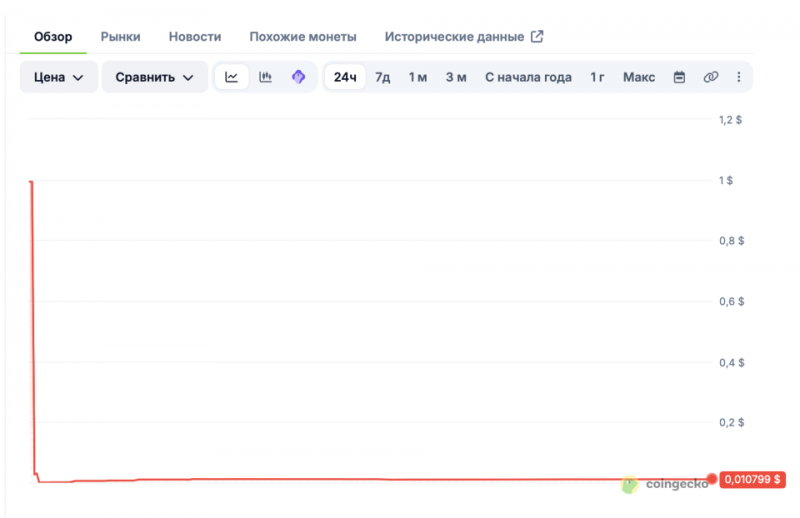The image size is (800, 518).
Task: Open the Исторические данные tab
Action: pos(454,37)
